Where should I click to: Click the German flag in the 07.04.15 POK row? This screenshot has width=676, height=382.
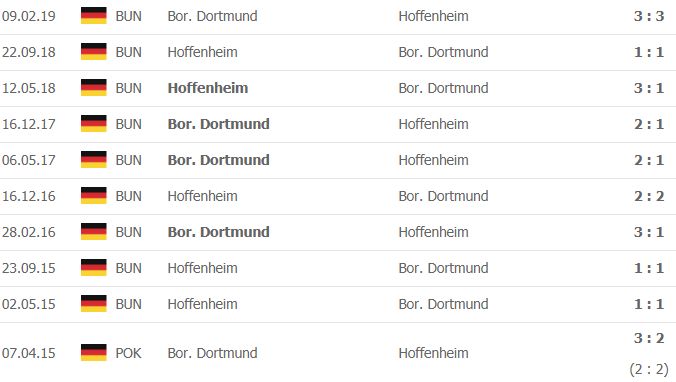[94, 353]
